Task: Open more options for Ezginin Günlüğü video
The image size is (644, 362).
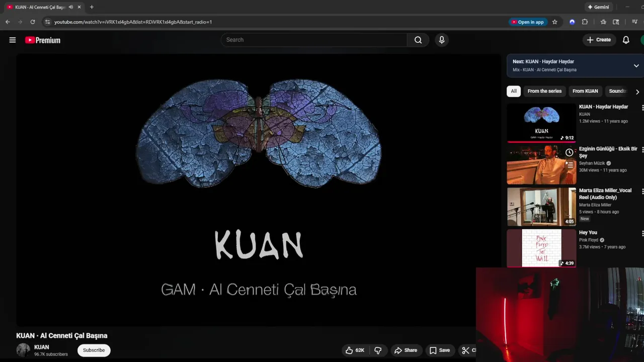Action: click(642, 150)
